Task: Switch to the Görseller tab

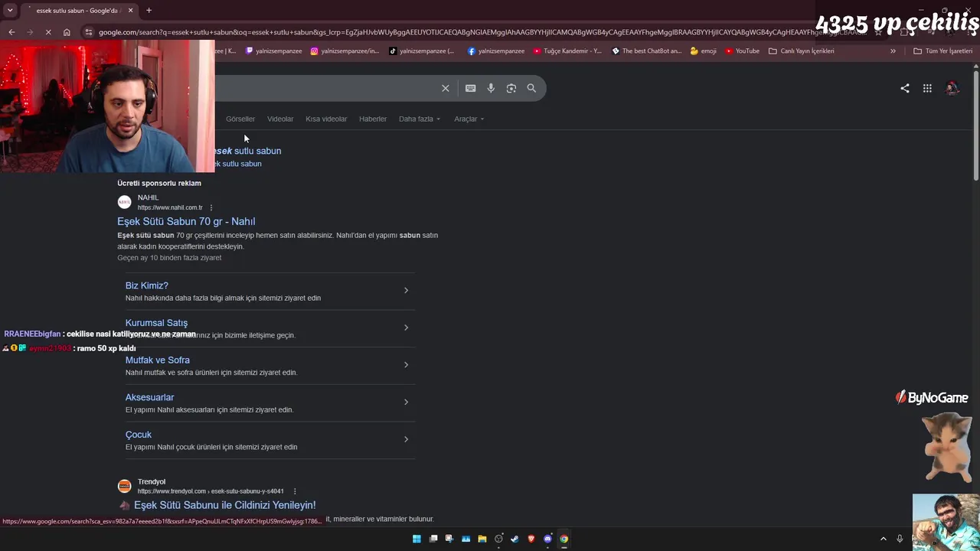Action: (x=240, y=119)
